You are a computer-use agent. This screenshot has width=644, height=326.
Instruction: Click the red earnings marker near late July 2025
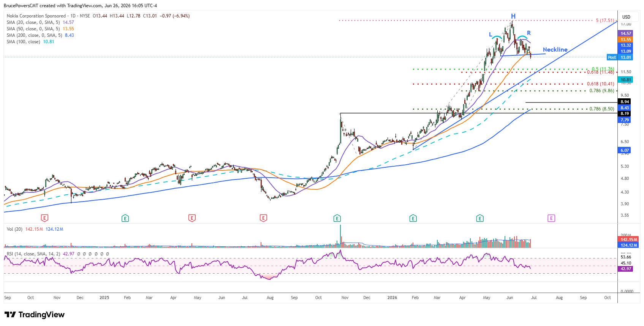(263, 218)
